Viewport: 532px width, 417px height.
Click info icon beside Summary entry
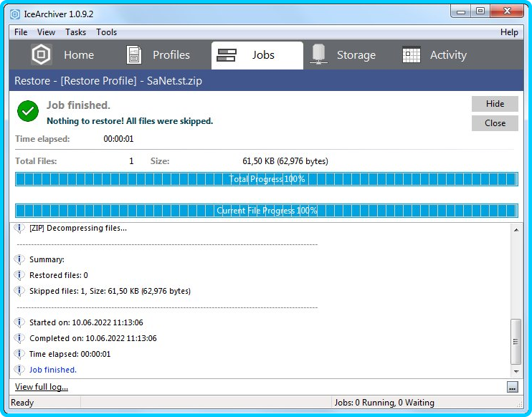tap(19, 259)
